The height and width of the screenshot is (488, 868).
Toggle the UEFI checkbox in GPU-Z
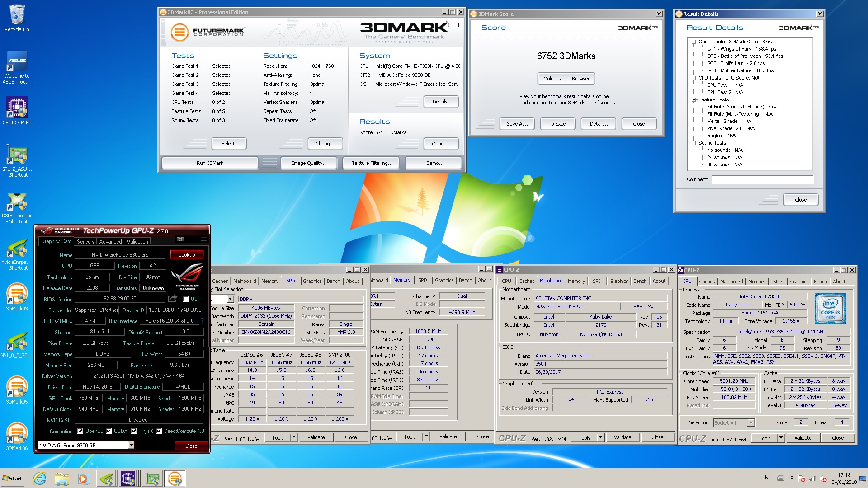pyautogui.click(x=185, y=299)
